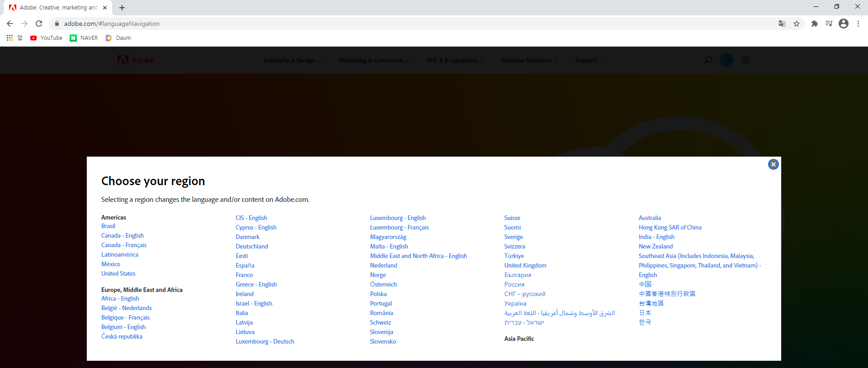Screen dimensions: 868x368
Task: Expand Creativity & Design menu
Action: [292, 60]
